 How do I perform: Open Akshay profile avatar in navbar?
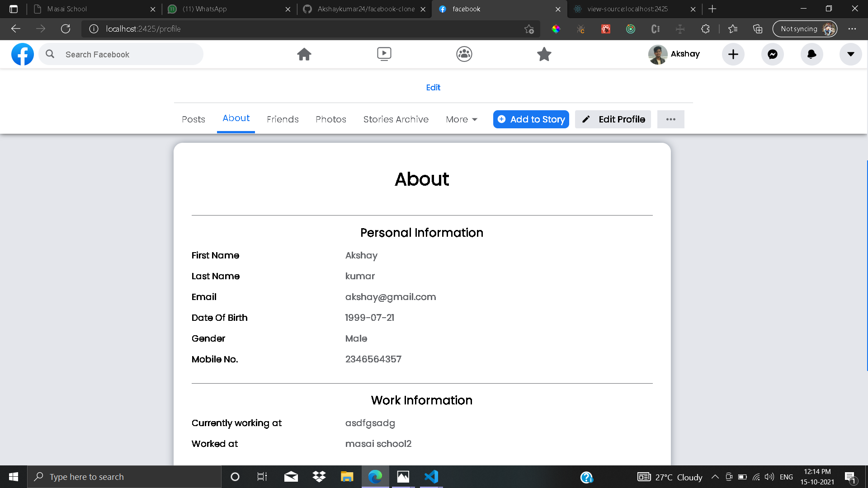pos(658,54)
